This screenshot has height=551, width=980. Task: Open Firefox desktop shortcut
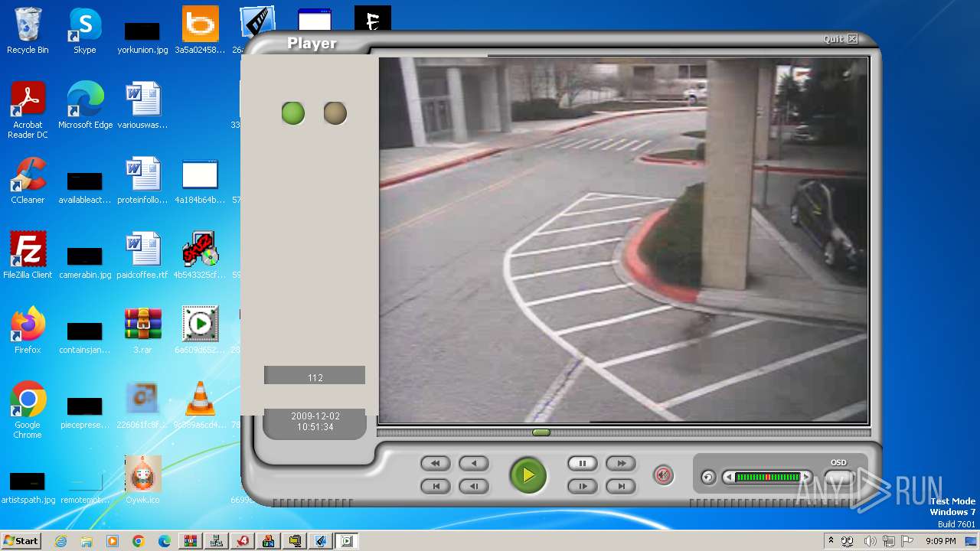click(28, 331)
